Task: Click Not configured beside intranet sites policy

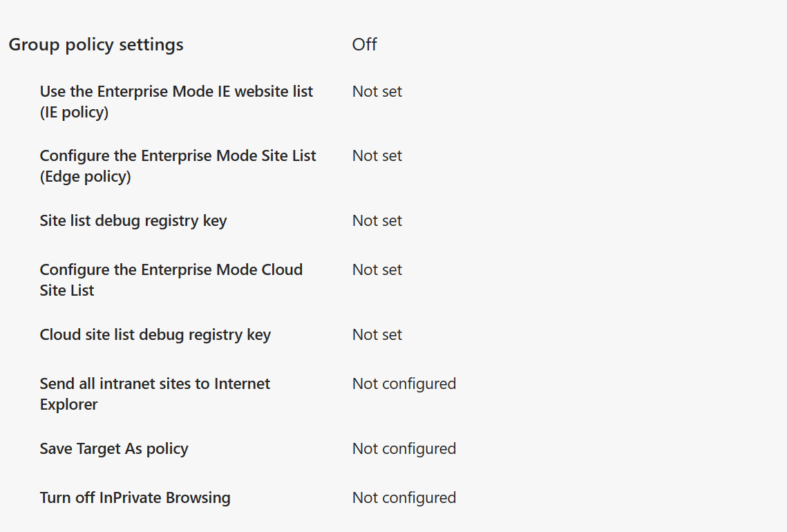Action: 404,384
